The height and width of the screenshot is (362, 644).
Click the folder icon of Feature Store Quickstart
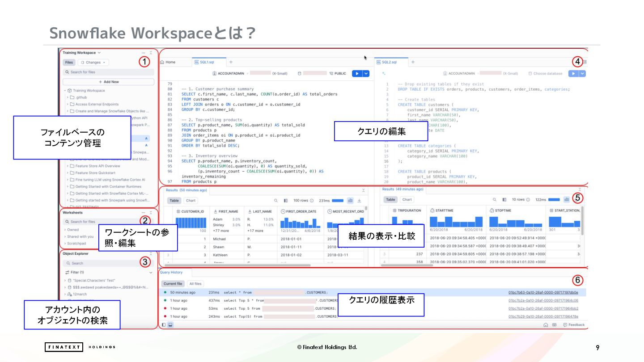click(x=72, y=173)
